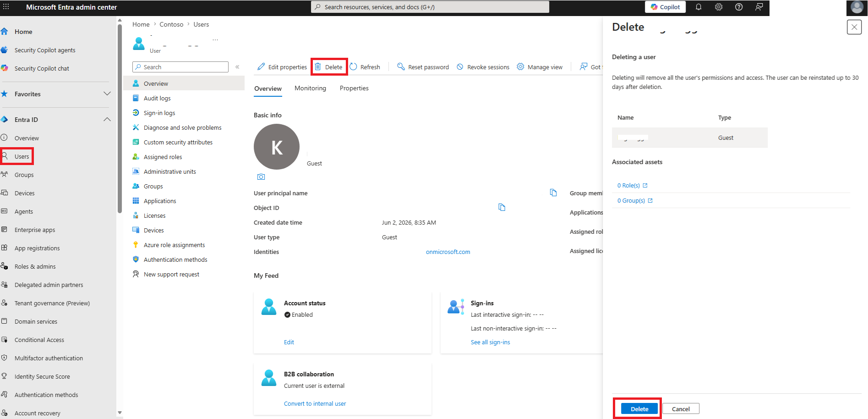The height and width of the screenshot is (419, 868).
Task: Select Users in the Entra ID menu
Action: 22,156
